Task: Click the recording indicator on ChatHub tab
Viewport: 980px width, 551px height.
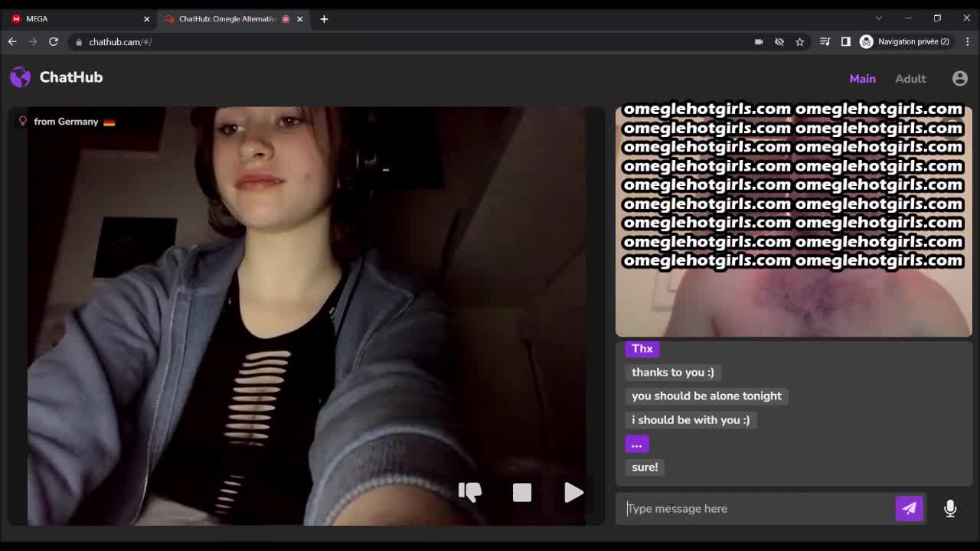Action: 286,18
